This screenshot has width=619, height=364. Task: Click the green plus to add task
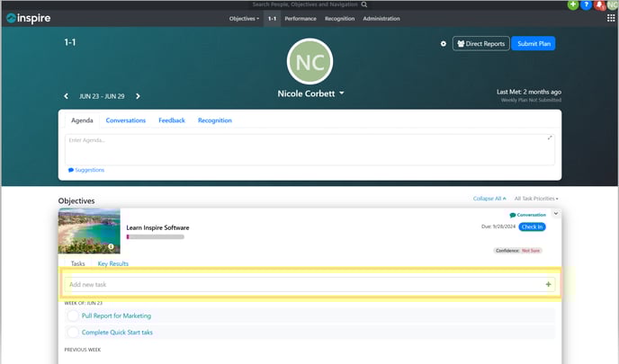[548, 284]
